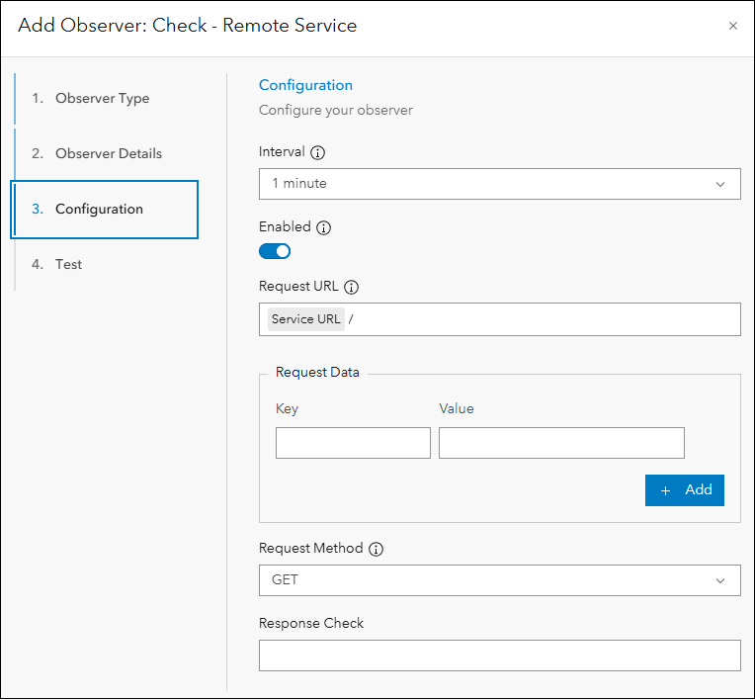Close the Add Observer dialog
Image resolution: width=755 pixels, height=700 pixels.
(x=733, y=26)
